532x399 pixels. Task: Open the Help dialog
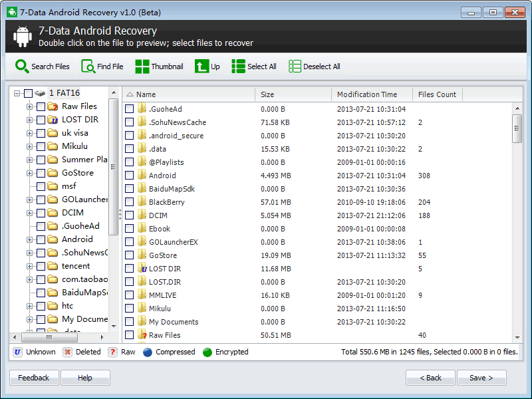click(x=85, y=378)
